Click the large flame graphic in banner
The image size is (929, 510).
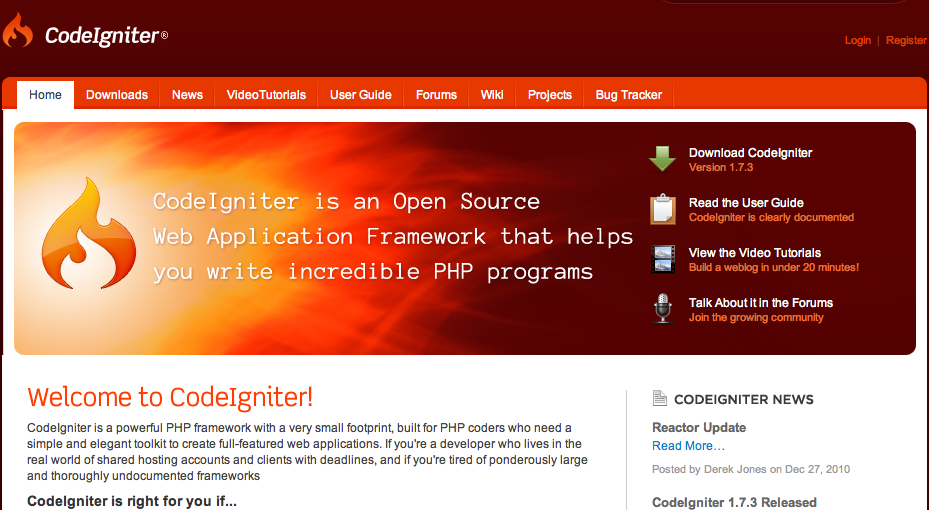click(89, 233)
